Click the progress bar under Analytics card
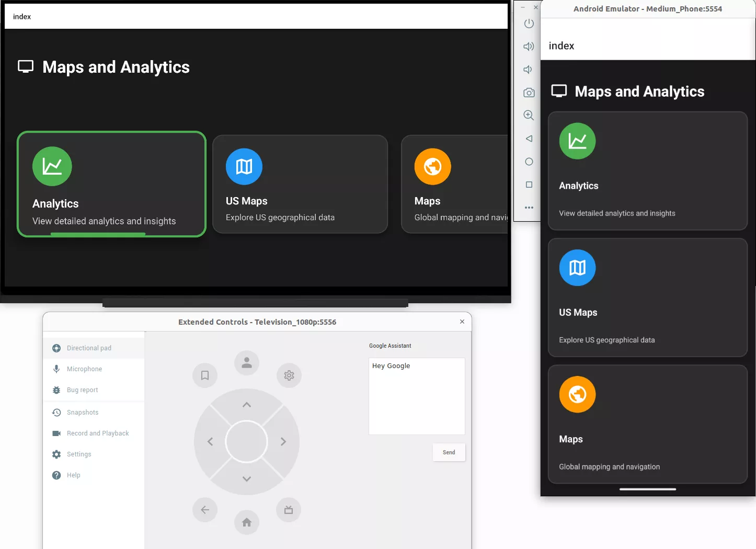Screen dimensions: 756x549 [98, 234]
